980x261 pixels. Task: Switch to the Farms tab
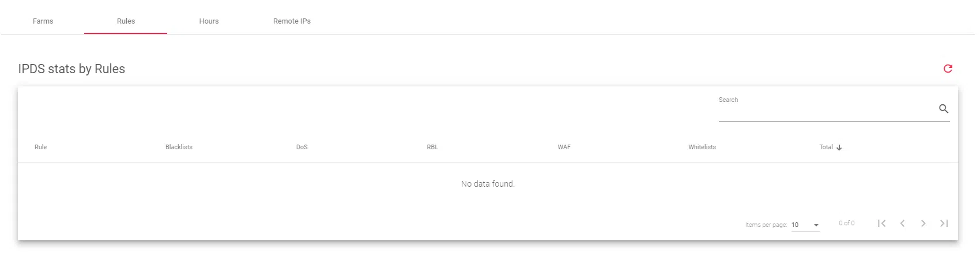[x=43, y=21]
